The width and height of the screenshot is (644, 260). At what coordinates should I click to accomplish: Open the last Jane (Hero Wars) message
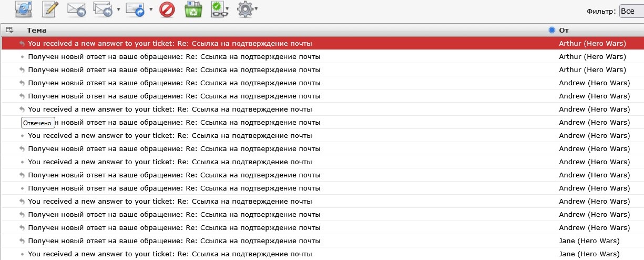(x=173, y=254)
